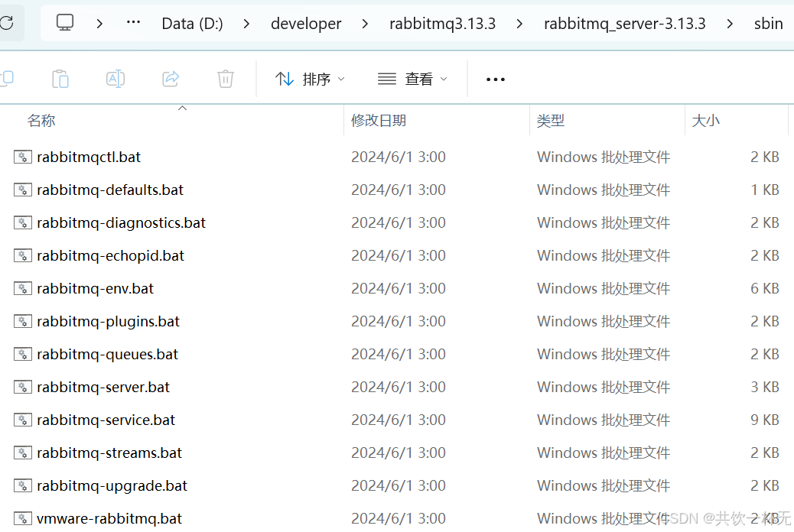794x532 pixels.
Task: Click the 6 KB size of rabbitmq-env.bat
Action: [765, 288]
